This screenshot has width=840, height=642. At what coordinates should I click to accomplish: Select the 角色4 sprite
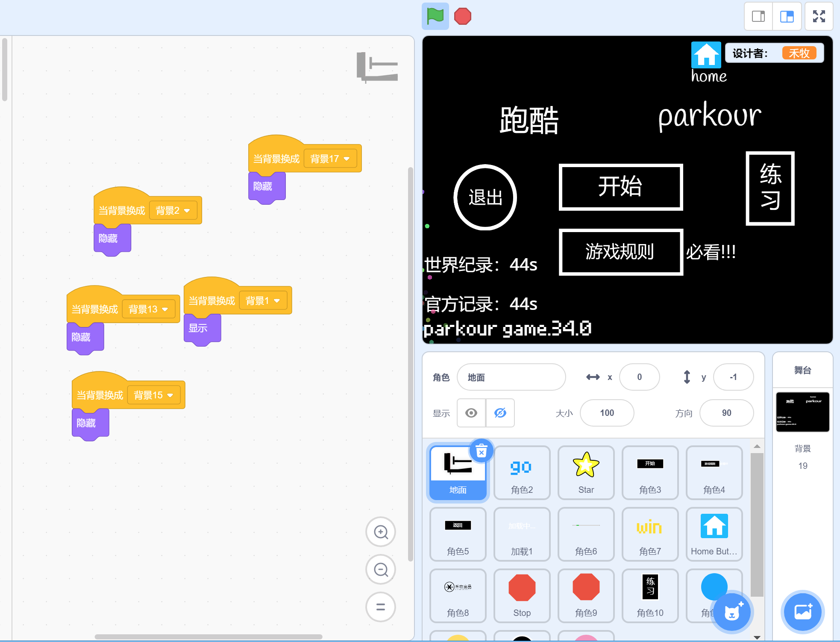[714, 473]
